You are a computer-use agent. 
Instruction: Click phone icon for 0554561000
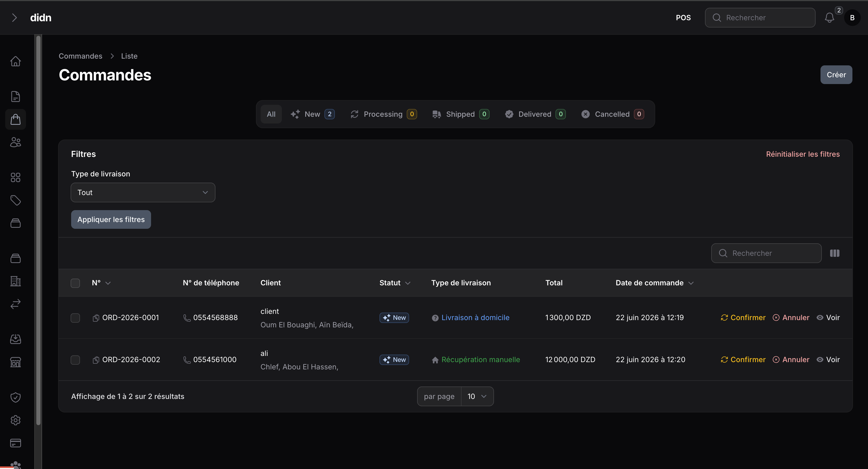[187, 360]
